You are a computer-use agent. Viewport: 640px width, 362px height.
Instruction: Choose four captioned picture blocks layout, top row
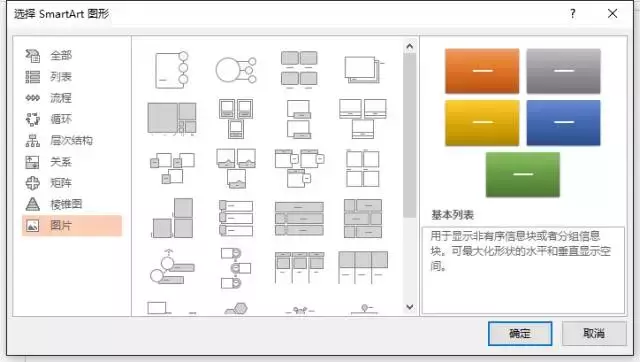pyautogui.click(x=299, y=70)
